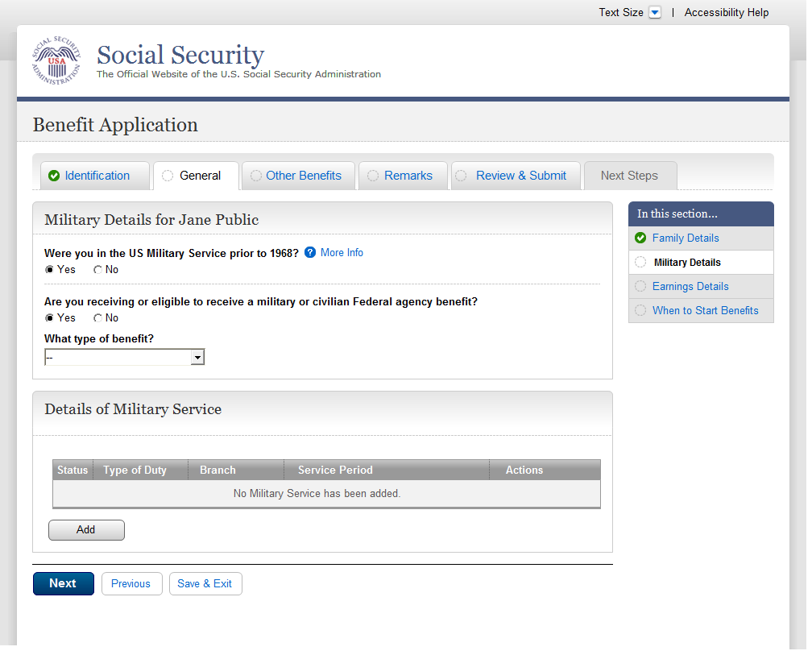The height and width of the screenshot is (655, 812).
Task: Click green checkmark icon on Identification tab
Action: [x=54, y=176]
